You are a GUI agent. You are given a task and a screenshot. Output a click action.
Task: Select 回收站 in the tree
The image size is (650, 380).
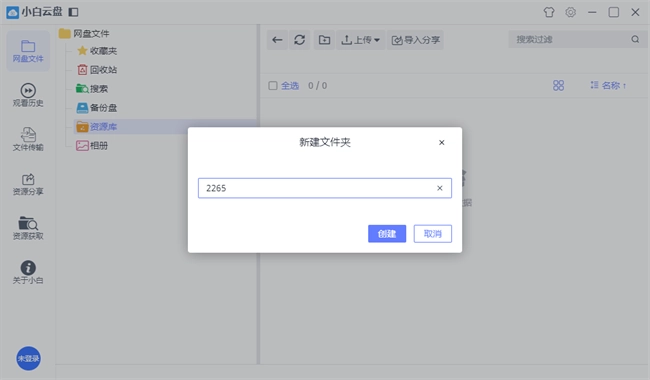pos(97,70)
